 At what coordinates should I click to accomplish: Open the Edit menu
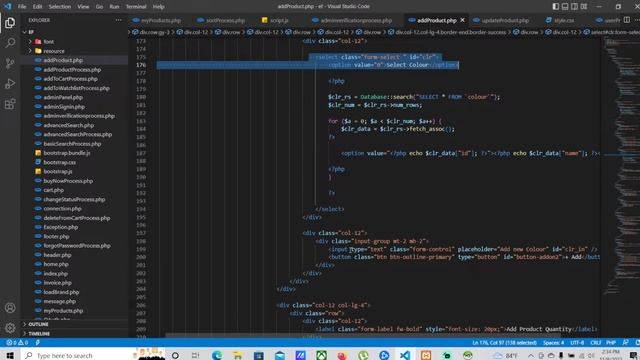click(x=38, y=7)
